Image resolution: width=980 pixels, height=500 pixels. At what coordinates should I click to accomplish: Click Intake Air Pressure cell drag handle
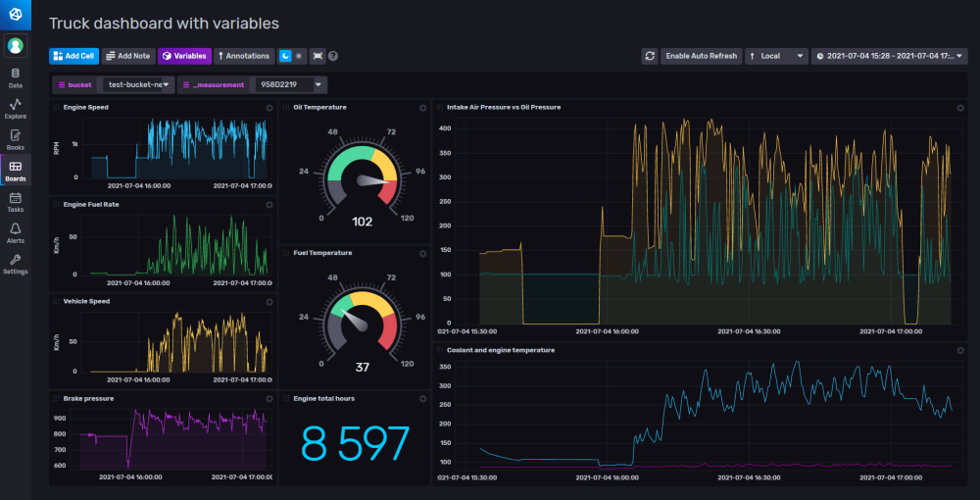pos(440,108)
